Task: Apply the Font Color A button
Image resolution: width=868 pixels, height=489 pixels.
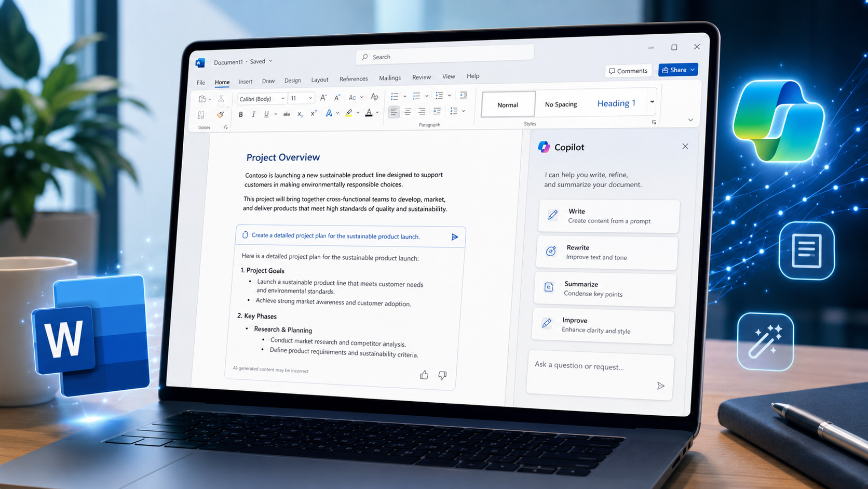Action: (369, 113)
